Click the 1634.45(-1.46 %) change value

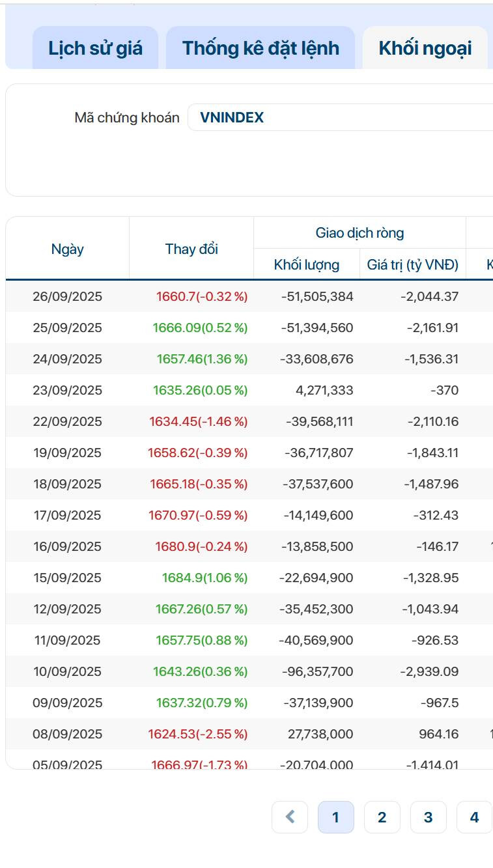tap(198, 421)
